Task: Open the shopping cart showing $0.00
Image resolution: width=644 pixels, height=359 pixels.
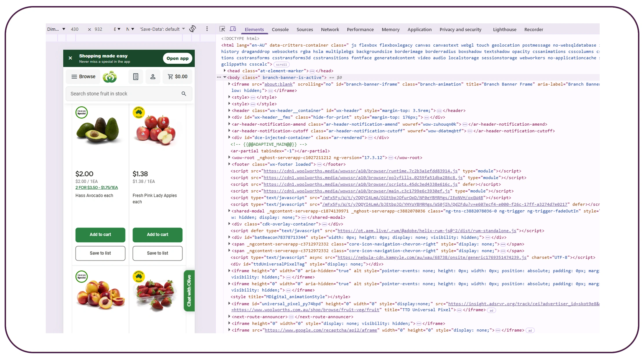Action: pos(177,76)
